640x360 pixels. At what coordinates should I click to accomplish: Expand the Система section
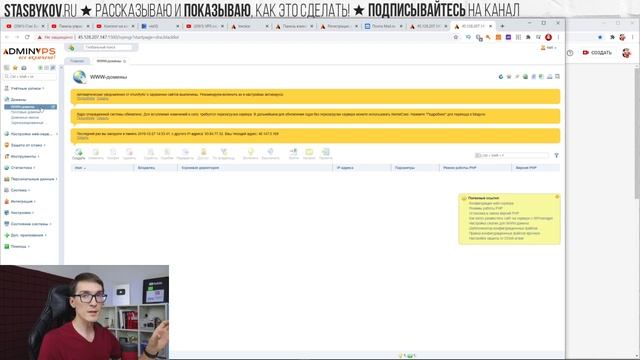click(17, 190)
